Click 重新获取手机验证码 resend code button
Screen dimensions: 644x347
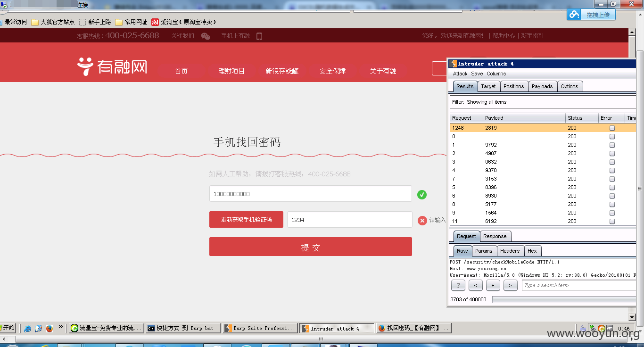point(246,219)
